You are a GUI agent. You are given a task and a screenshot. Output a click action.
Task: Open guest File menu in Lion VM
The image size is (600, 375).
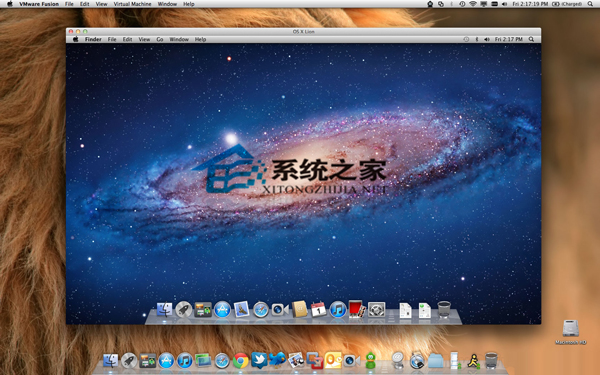point(112,39)
